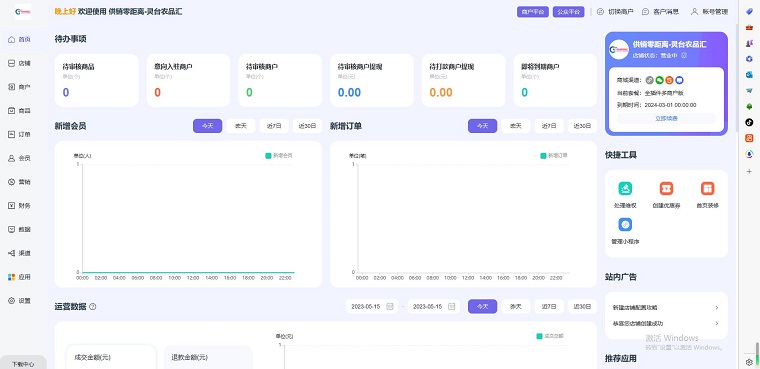760x369 pixels.
Task: Select 近30日 for 新增会员 chart
Action: click(x=307, y=126)
